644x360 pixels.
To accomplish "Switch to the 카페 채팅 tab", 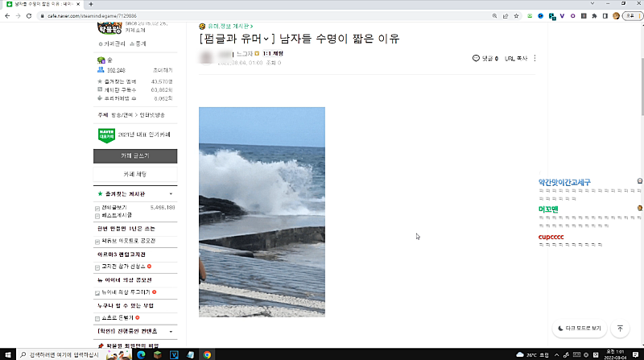I will coord(134,174).
